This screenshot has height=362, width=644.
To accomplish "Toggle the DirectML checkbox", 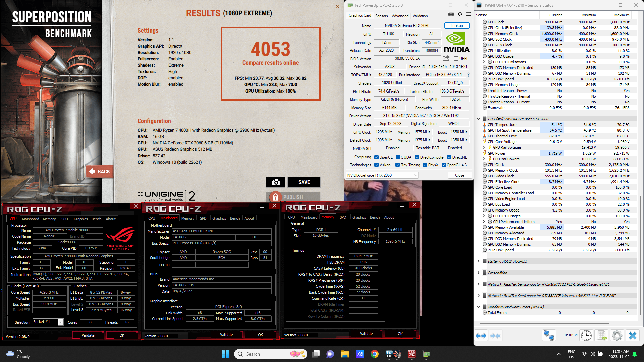I will click(x=449, y=157).
